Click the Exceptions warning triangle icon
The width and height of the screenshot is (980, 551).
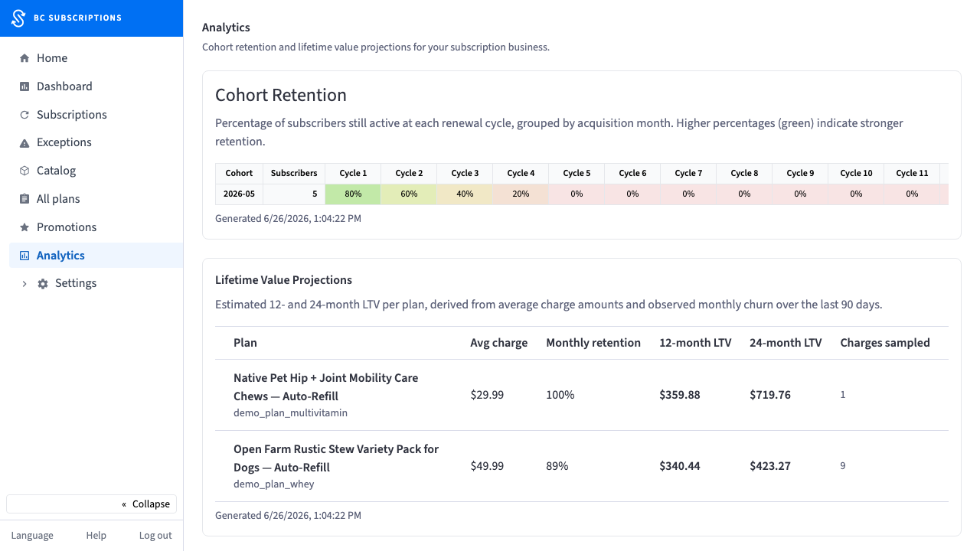24,143
